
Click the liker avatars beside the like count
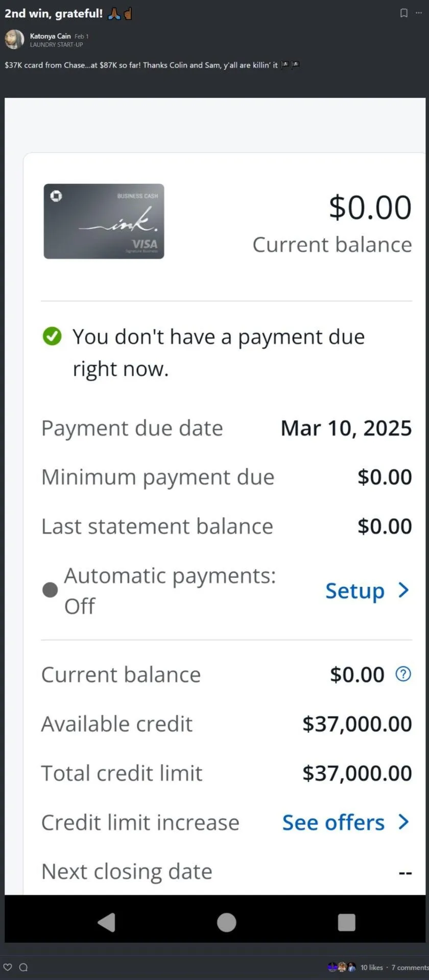click(342, 967)
